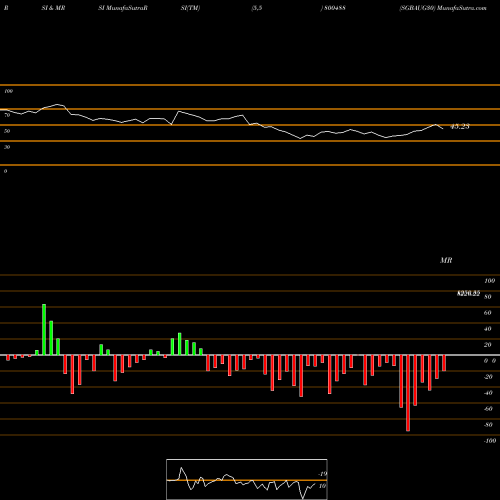500x500 pixels.
Task: Click the RSI value label 45.23
Action: point(460,127)
